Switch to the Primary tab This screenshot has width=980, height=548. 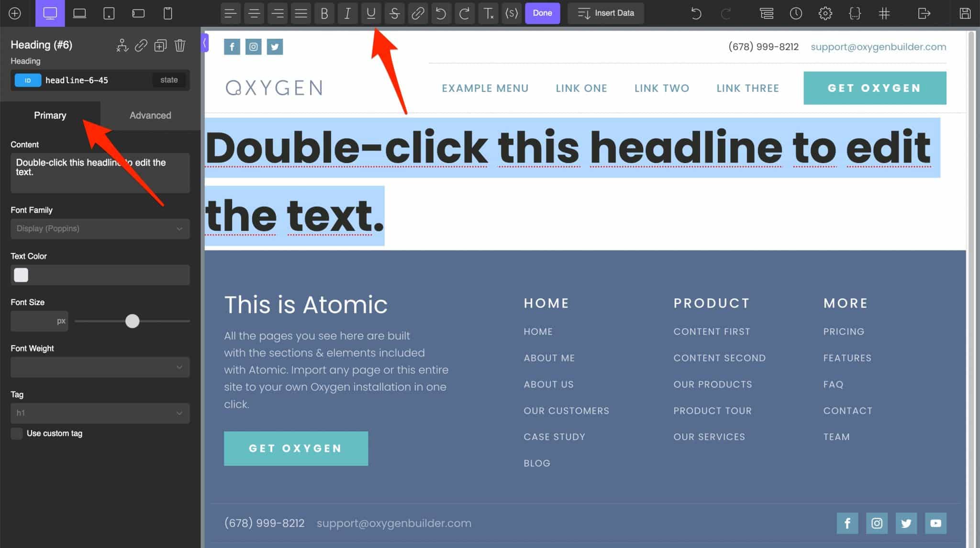50,115
